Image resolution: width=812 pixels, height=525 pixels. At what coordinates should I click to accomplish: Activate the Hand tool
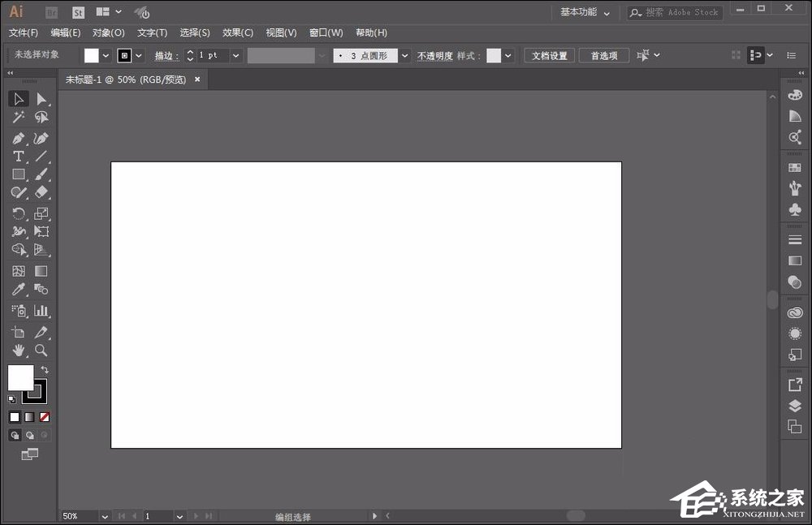pos(18,351)
